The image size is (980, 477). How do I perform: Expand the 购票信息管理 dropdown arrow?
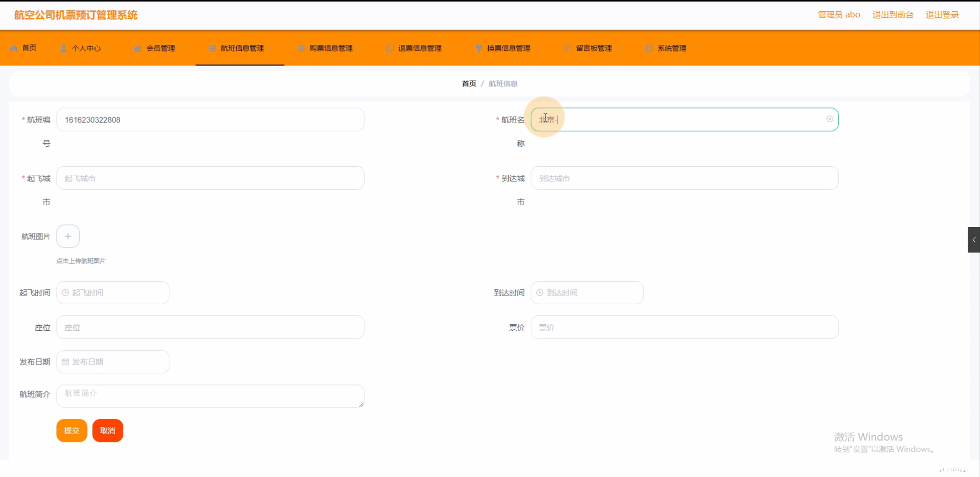coord(360,48)
